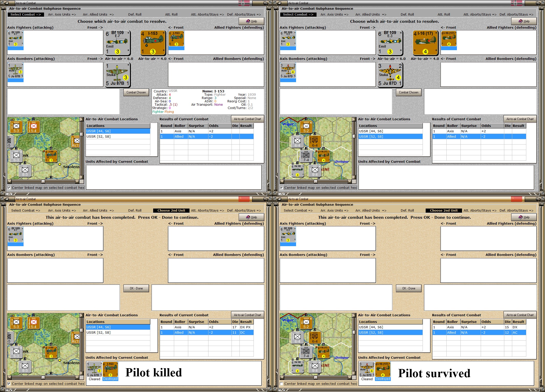545x392 pixels.
Task: Click AC result cell in bottom-right results table
Action: click(519, 332)
